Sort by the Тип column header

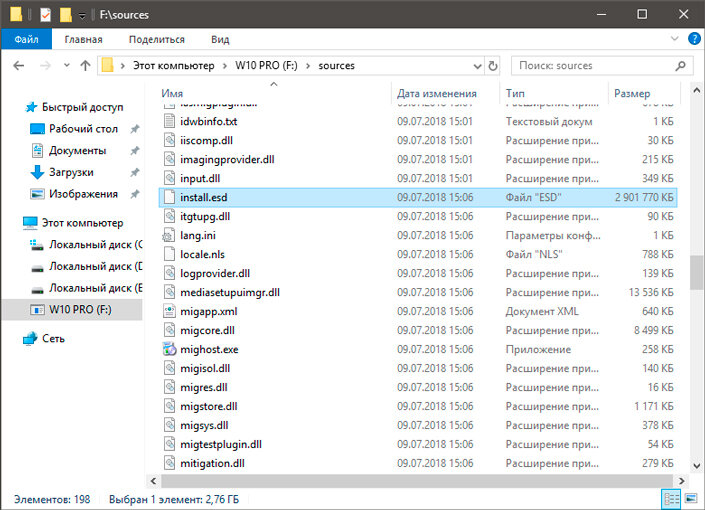click(x=515, y=94)
